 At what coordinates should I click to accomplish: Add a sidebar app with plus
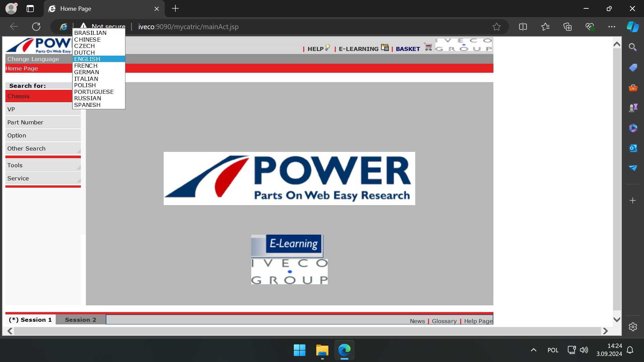pos(633,200)
